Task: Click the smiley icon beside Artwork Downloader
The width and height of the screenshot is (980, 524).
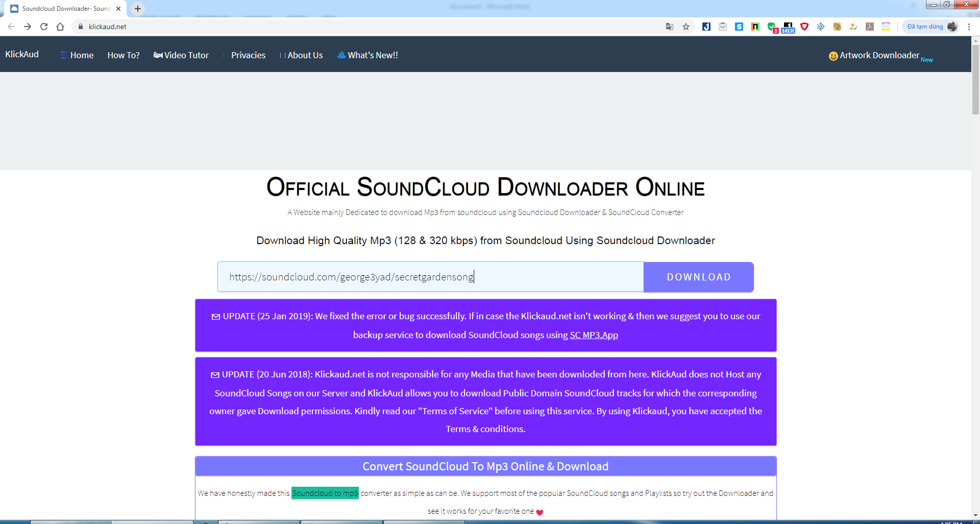Action: (x=833, y=56)
